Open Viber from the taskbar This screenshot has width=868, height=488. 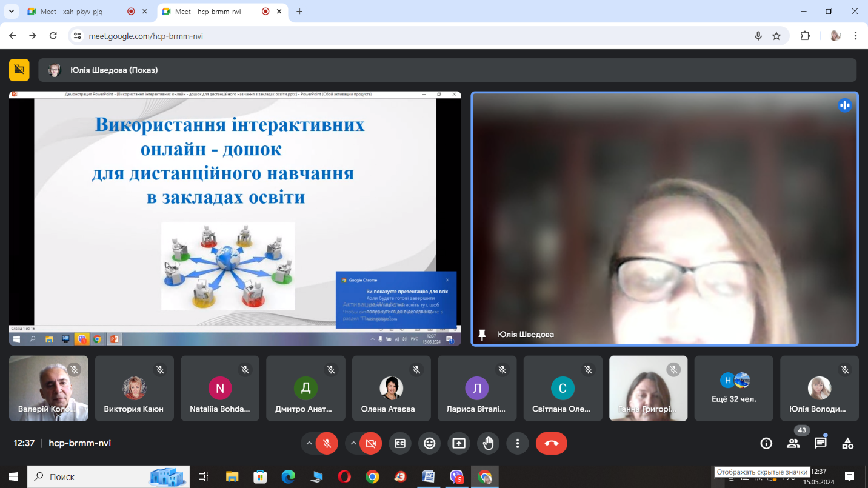(x=456, y=477)
